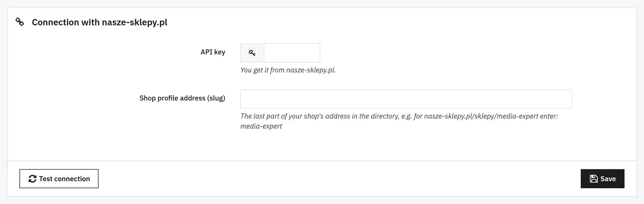Click the slug hint starting 'The last part'

pyautogui.click(x=399, y=121)
